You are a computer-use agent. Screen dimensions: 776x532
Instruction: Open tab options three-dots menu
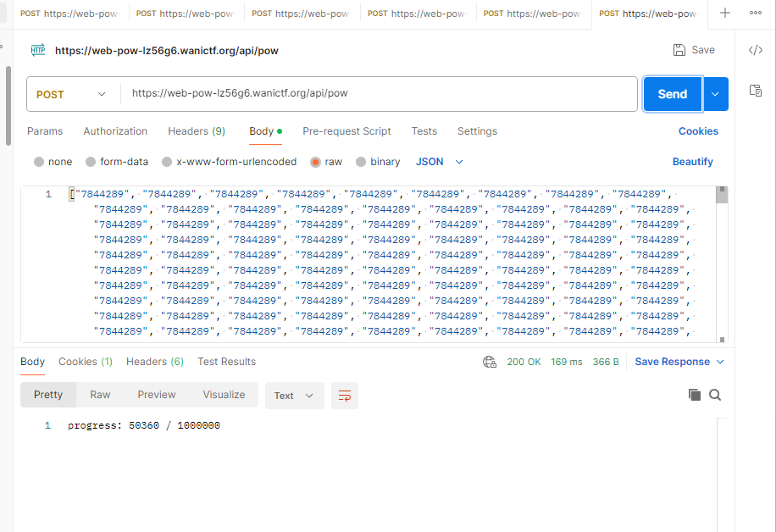click(x=755, y=13)
